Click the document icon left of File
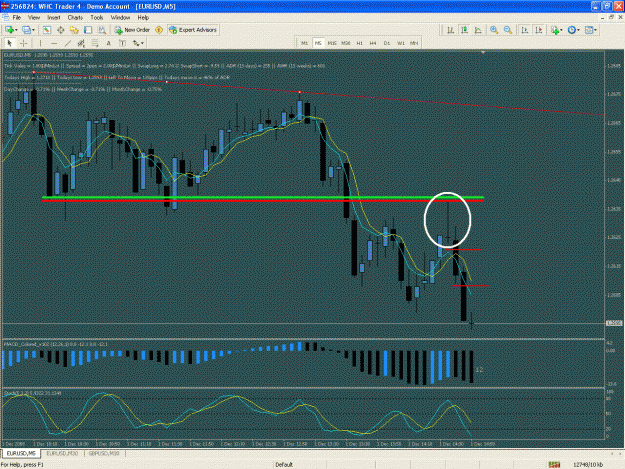The height and width of the screenshot is (469, 625). click(x=6, y=18)
